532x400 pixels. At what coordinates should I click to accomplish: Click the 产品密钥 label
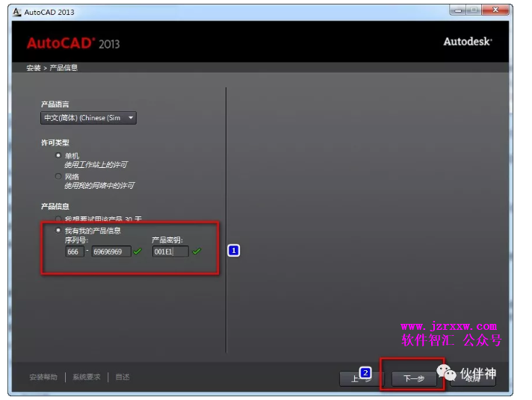[167, 240]
